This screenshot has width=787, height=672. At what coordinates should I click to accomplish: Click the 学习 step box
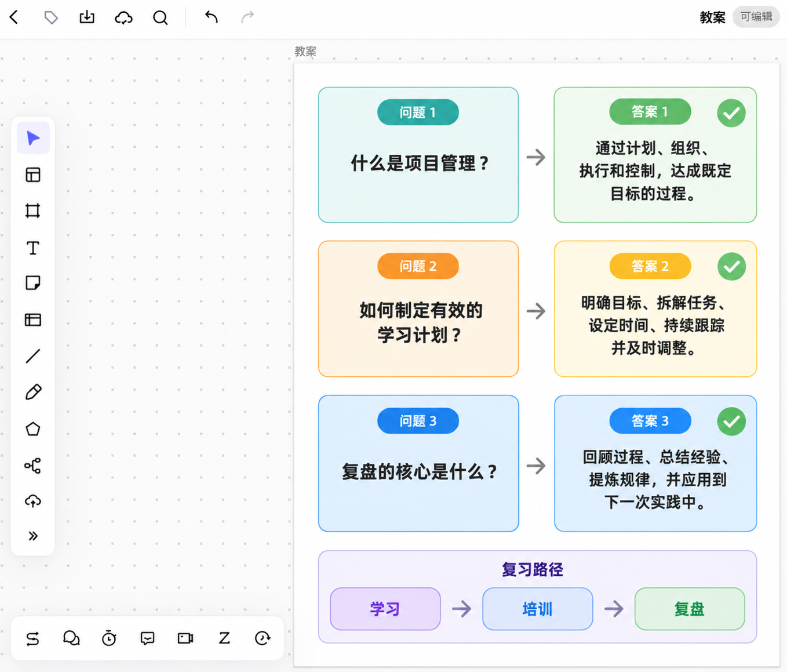click(x=385, y=609)
